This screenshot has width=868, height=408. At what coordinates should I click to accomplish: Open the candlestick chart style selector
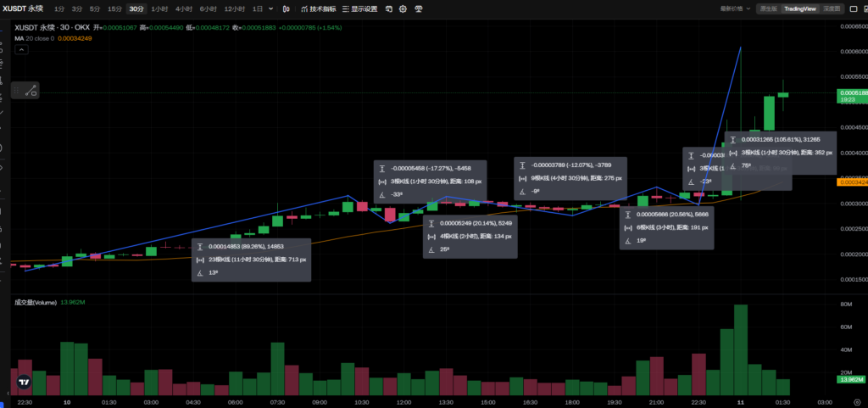point(286,8)
